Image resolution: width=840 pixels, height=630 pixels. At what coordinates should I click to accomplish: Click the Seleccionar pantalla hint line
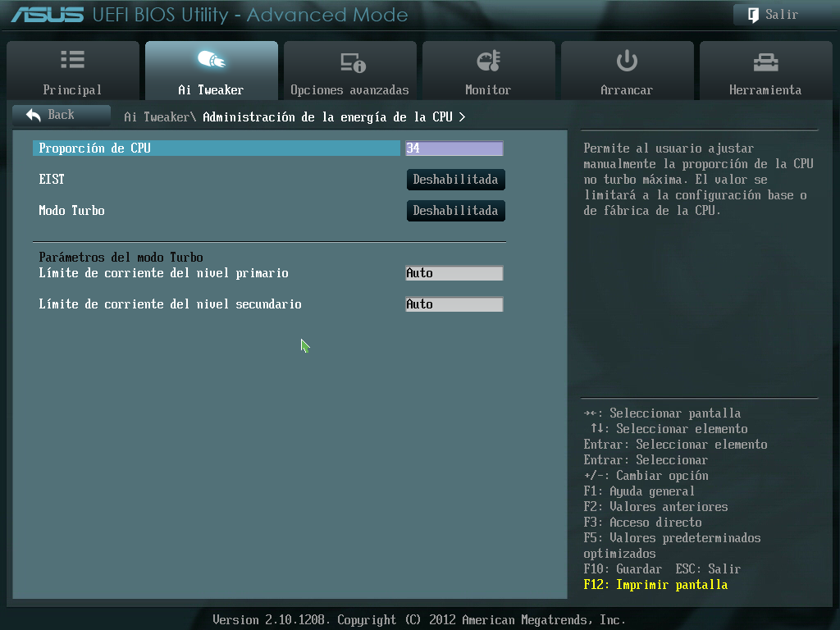(662, 413)
